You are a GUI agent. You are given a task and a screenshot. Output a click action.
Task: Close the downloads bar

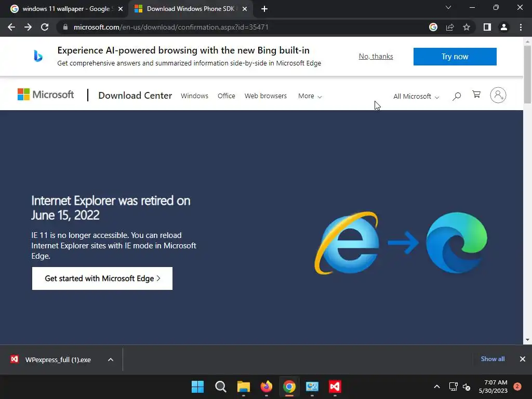coord(523,359)
